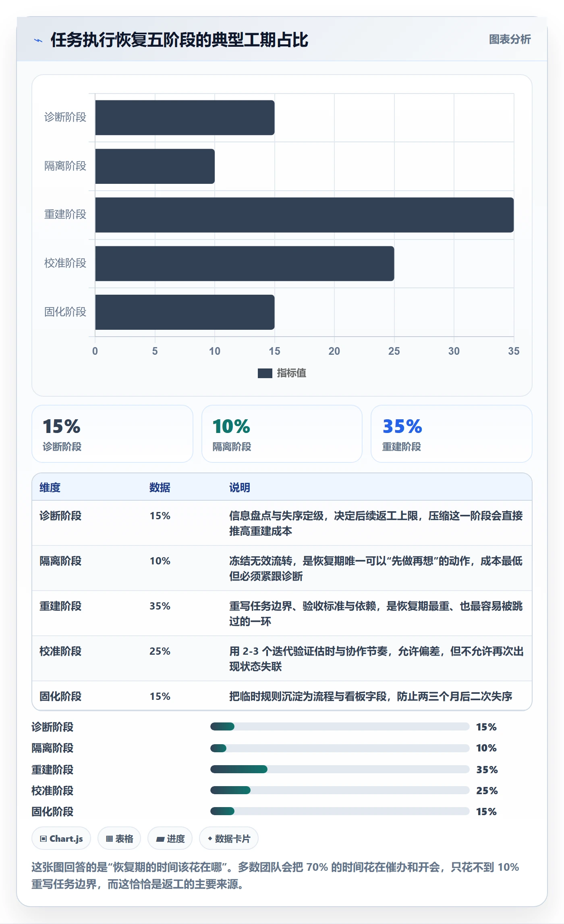Image resolution: width=564 pixels, height=924 pixels.
Task: Click the 隔离阶段 progress bar
Action: [340, 748]
